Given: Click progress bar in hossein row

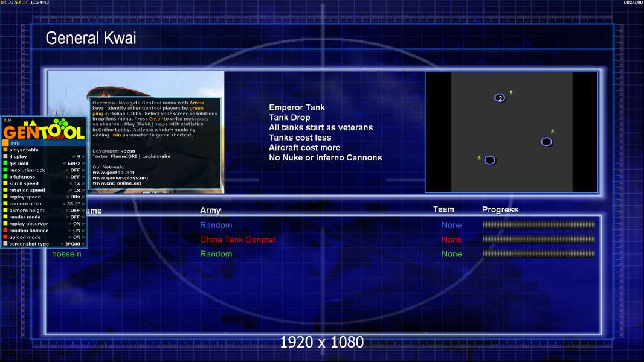Looking at the screenshot, I should [539, 254].
